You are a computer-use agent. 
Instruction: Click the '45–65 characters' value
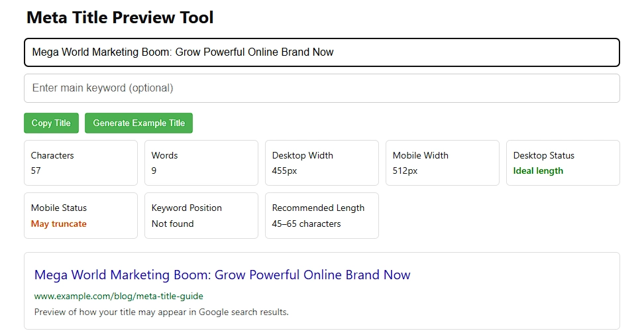[x=306, y=224]
